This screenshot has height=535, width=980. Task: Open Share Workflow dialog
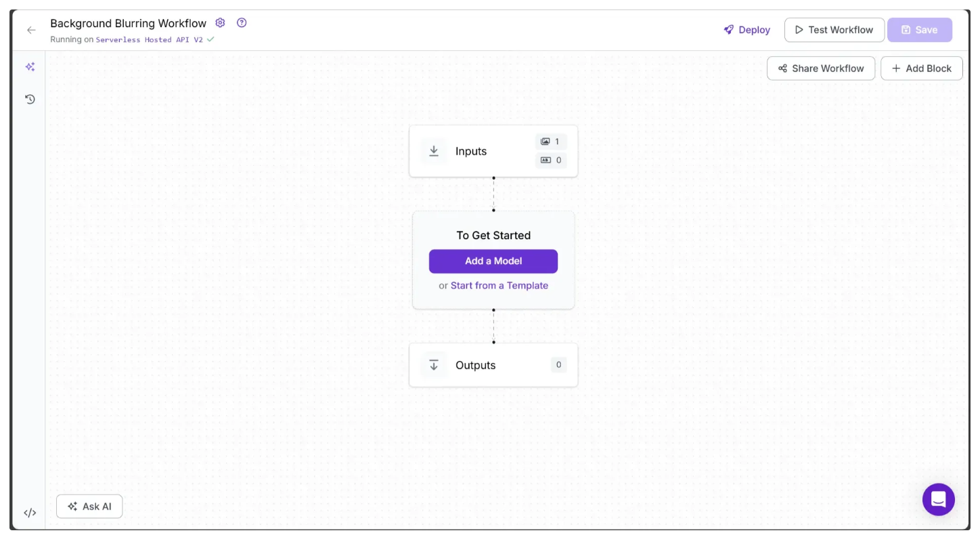click(x=820, y=68)
